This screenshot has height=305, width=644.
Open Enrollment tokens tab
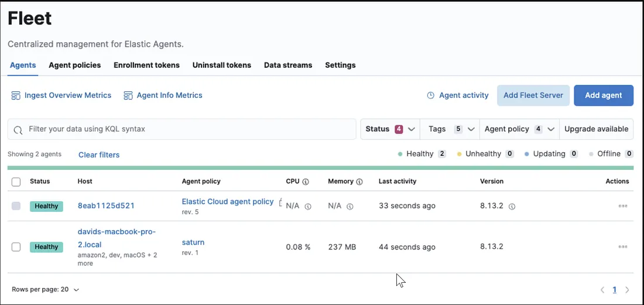[146, 65]
